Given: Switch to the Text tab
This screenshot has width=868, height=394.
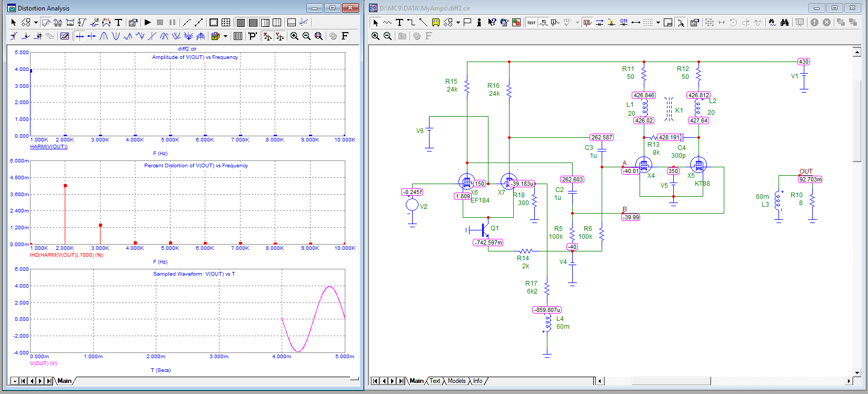Looking at the screenshot, I should click(x=435, y=381).
